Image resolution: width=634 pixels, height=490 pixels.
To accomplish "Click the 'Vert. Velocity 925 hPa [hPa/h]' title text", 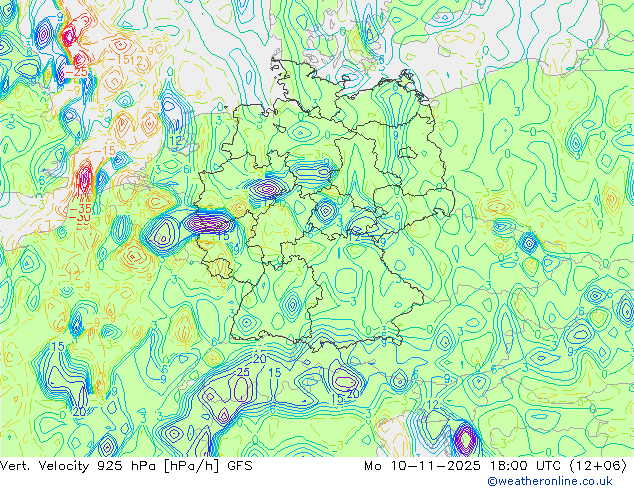I will (x=110, y=466).
